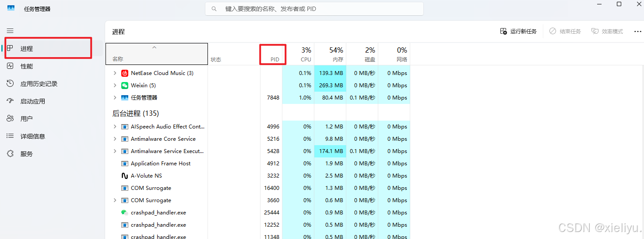
Task: Click the A-Volute NS process name
Action: (146, 176)
